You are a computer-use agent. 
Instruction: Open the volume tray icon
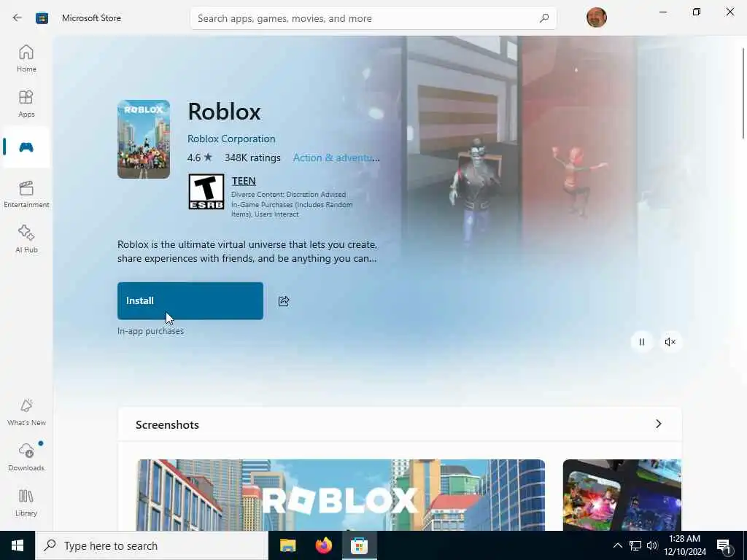(652, 545)
